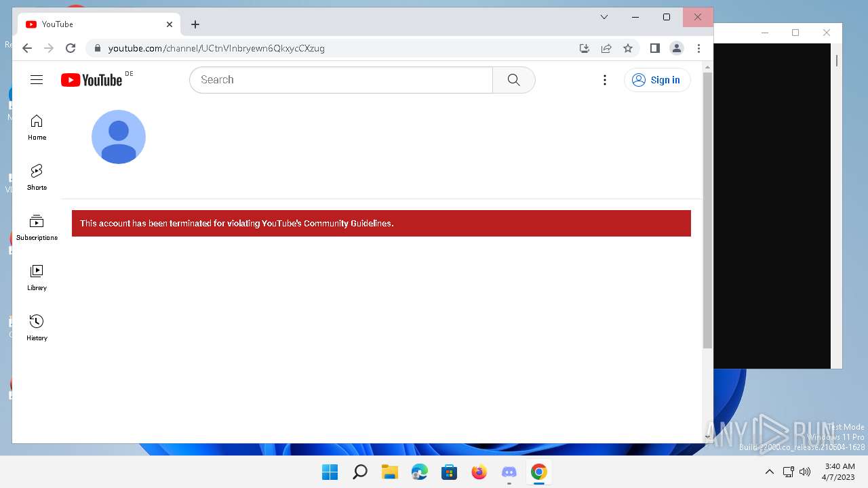Screen dimensions: 868x488
Task: Open clock and date panel
Action: pos(840,472)
